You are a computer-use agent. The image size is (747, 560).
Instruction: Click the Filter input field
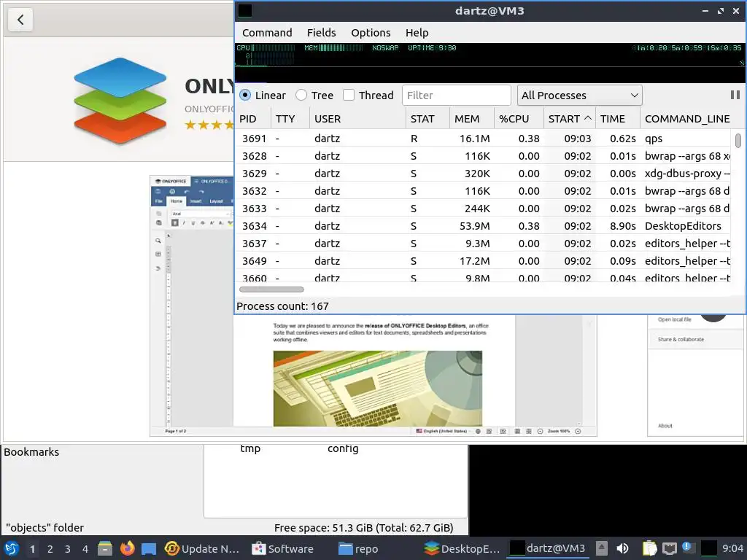click(457, 96)
